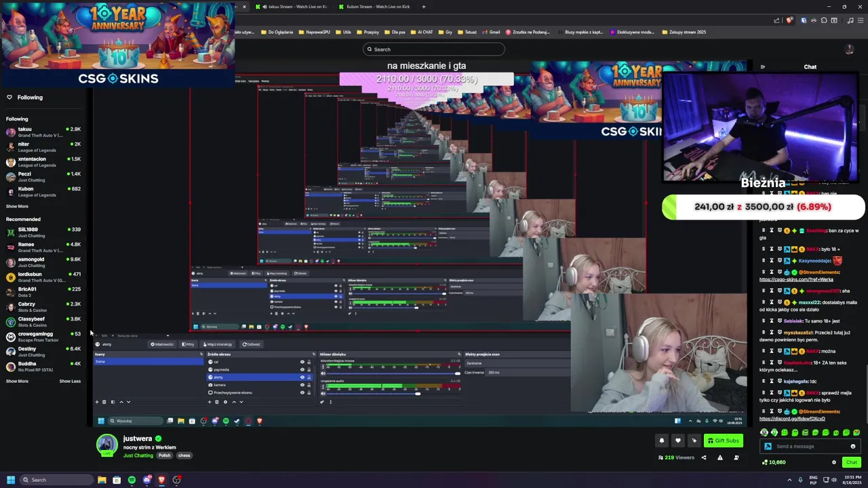
Task: Open Spotify from the taskbar
Action: pyautogui.click(x=132, y=480)
